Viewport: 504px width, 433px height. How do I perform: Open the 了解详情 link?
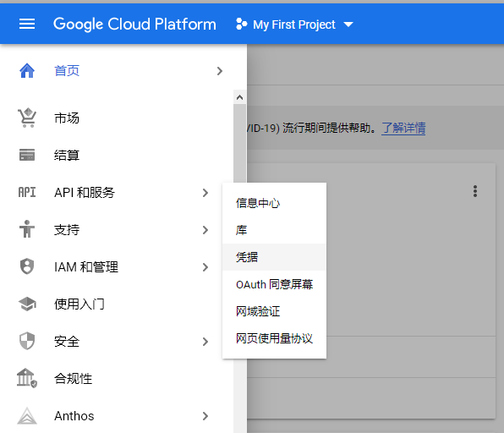[x=403, y=128]
